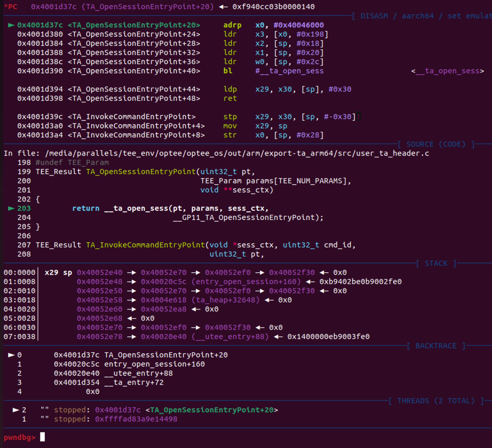Click PC value 0xf940cc03b0000140
The image size is (492, 448).
tap(273, 7)
